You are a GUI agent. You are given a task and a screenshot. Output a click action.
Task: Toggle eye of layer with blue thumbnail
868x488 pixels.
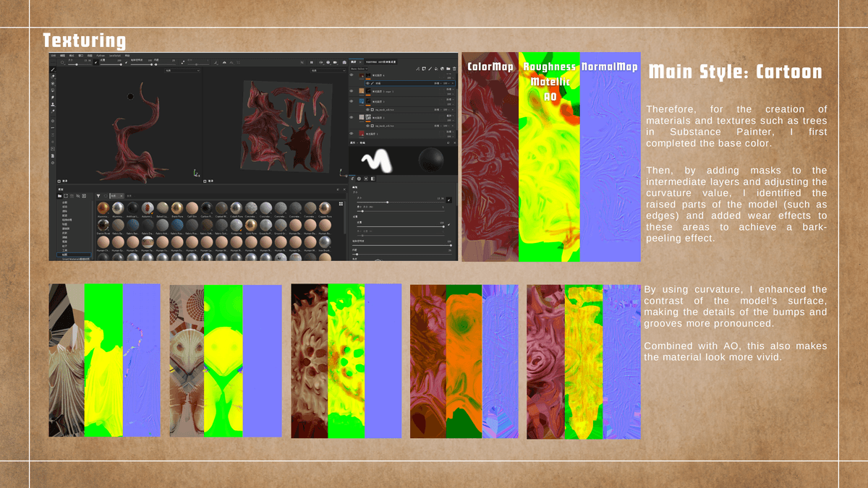click(352, 101)
